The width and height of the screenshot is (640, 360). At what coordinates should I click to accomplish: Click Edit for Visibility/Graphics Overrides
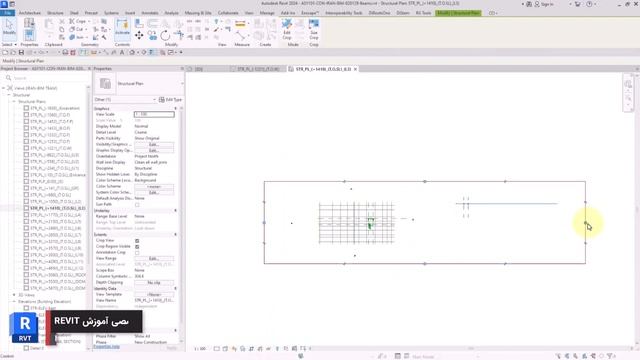click(154, 144)
